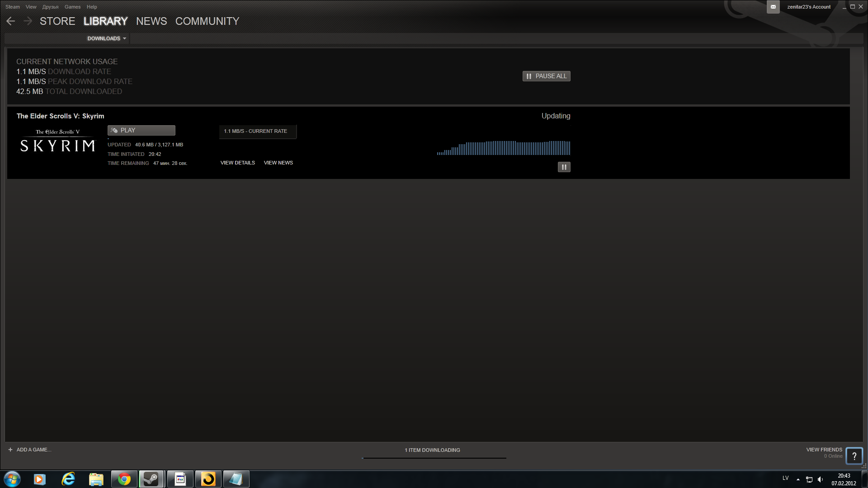The width and height of the screenshot is (868, 488).
Task: Open VIEW DETAILS for Skyrim
Action: pyautogui.click(x=238, y=163)
